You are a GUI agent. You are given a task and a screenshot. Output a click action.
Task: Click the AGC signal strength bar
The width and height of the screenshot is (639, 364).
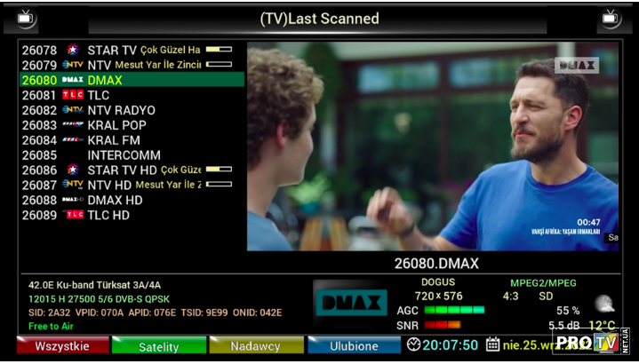click(x=454, y=311)
